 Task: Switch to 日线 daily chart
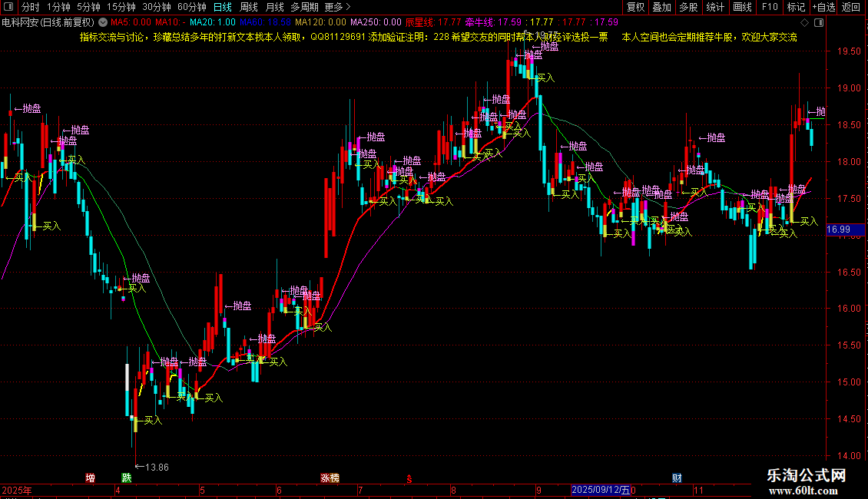pyautogui.click(x=223, y=7)
